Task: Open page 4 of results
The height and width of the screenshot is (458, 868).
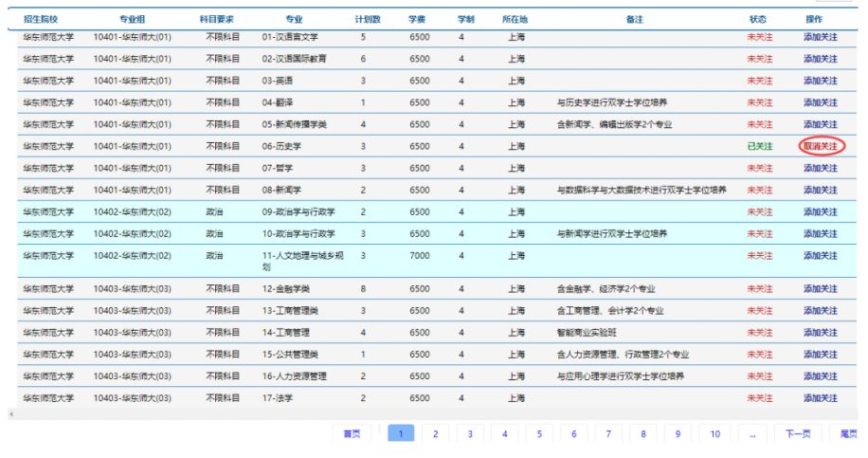Action: point(505,433)
